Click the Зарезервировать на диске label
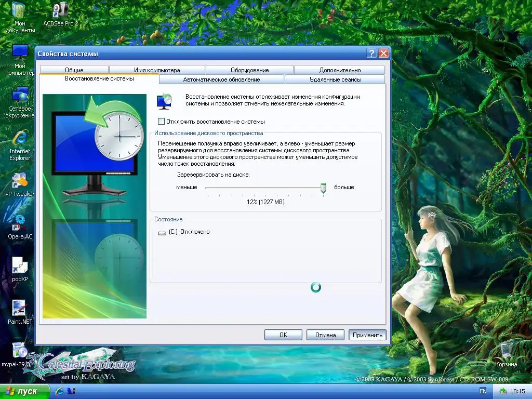Screen dimensions: 532x399 [214, 175]
